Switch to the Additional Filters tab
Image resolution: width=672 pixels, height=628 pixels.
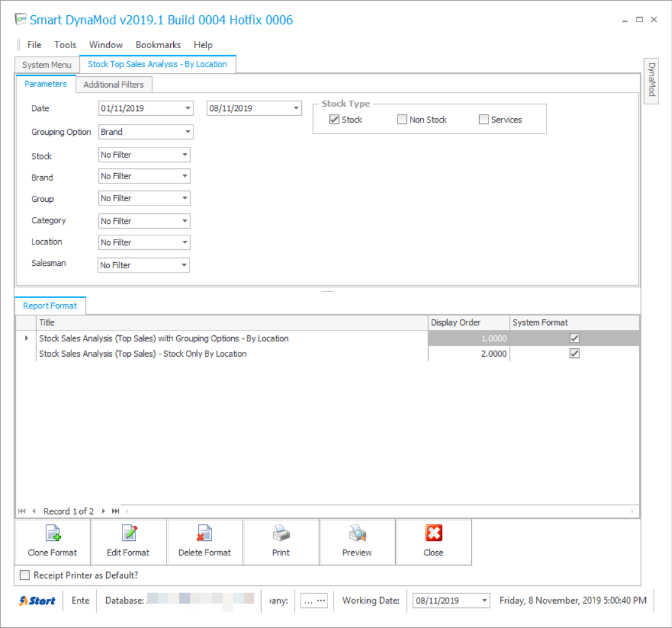coord(113,84)
